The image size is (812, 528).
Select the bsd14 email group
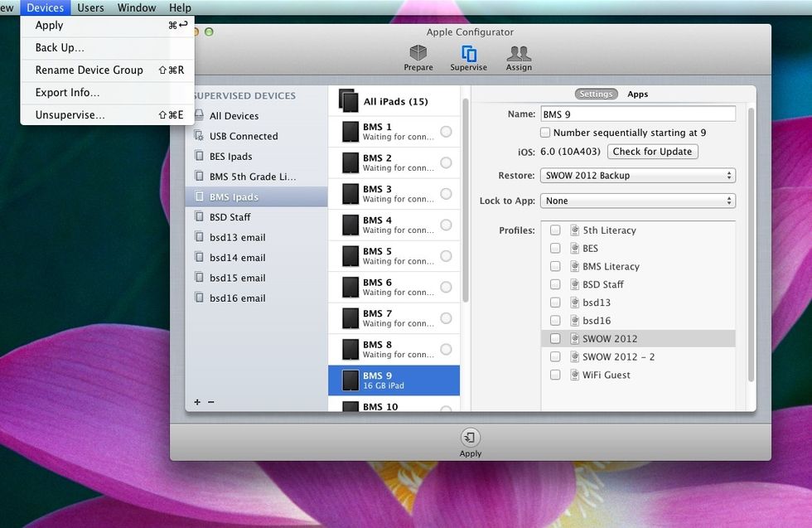click(257, 258)
